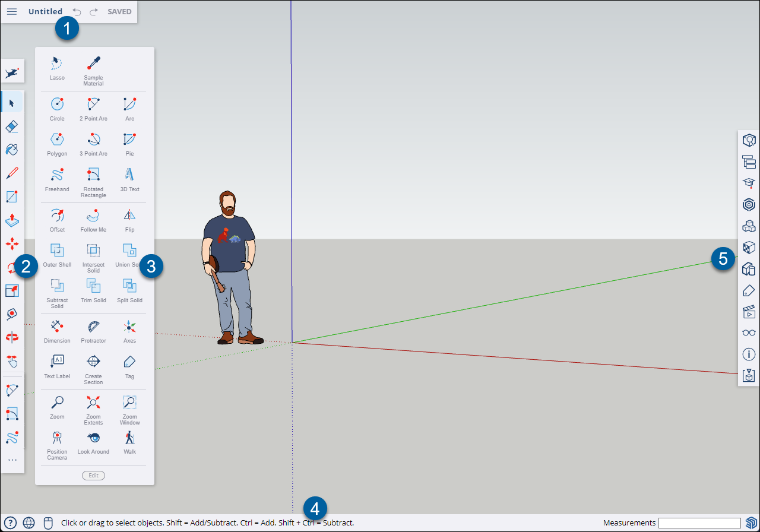Click the Undo arrow

click(x=77, y=12)
